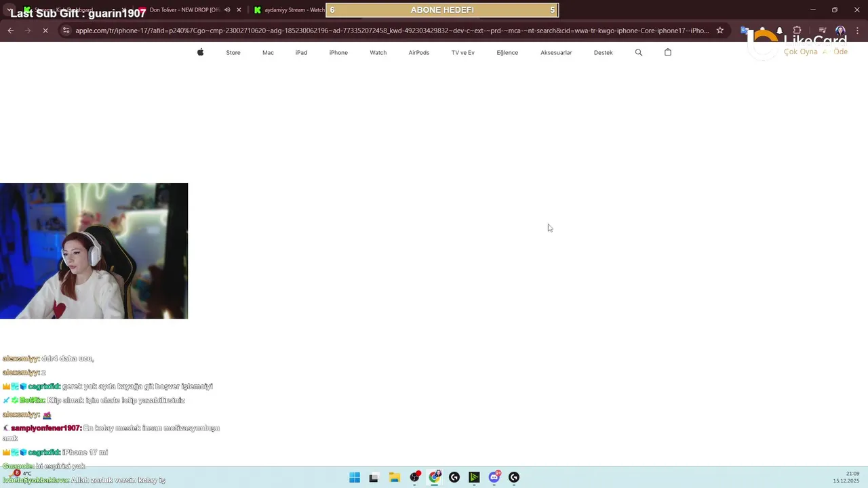Open the Windows Start button
868x488 pixels.
pos(355,477)
